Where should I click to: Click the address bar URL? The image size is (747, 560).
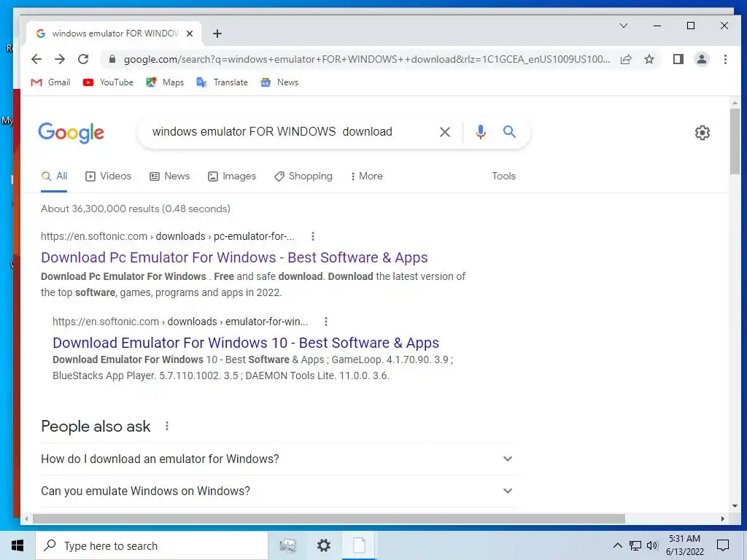point(367,59)
